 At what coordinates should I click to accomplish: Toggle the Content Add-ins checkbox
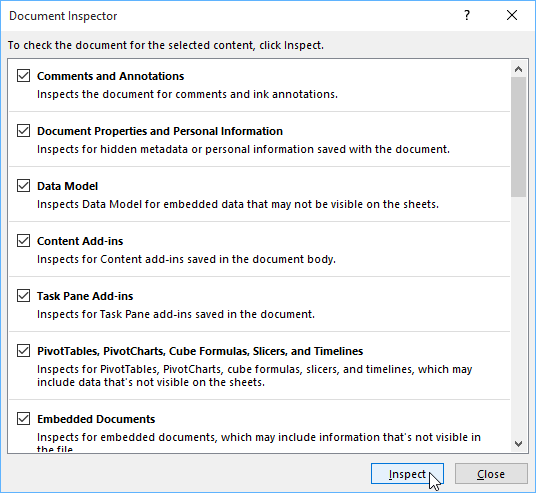pos(23,241)
